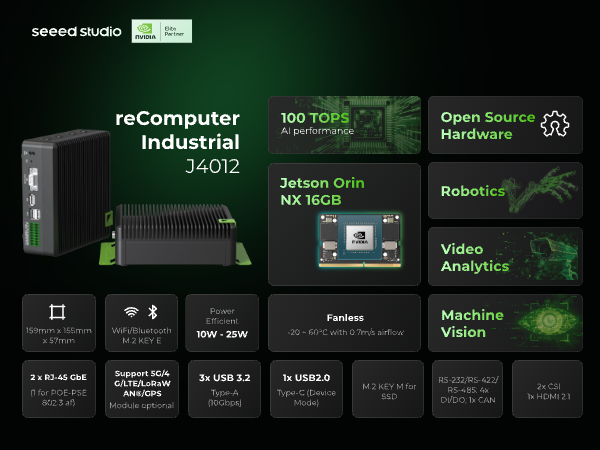Click the flat reComputer device with green brackets

point(175,235)
